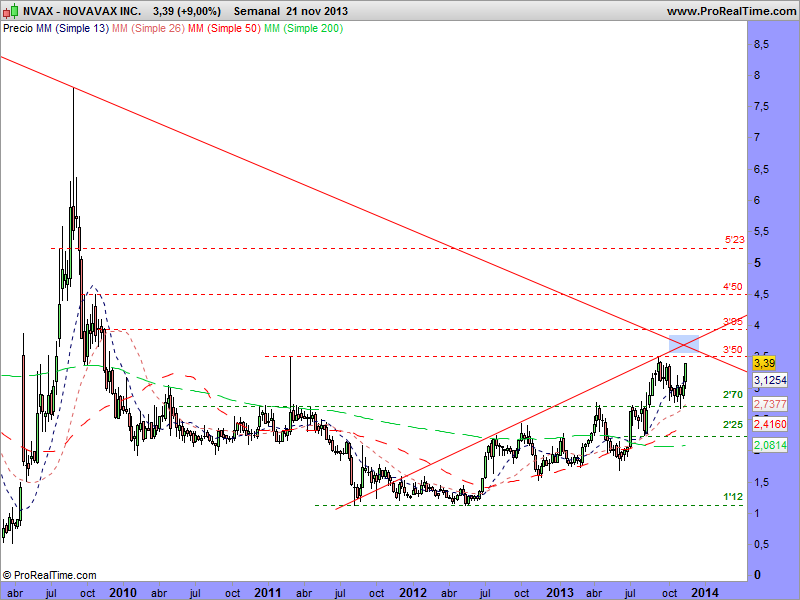
Task: Click the 4,5 tick on price axis
Action: click(x=761, y=294)
